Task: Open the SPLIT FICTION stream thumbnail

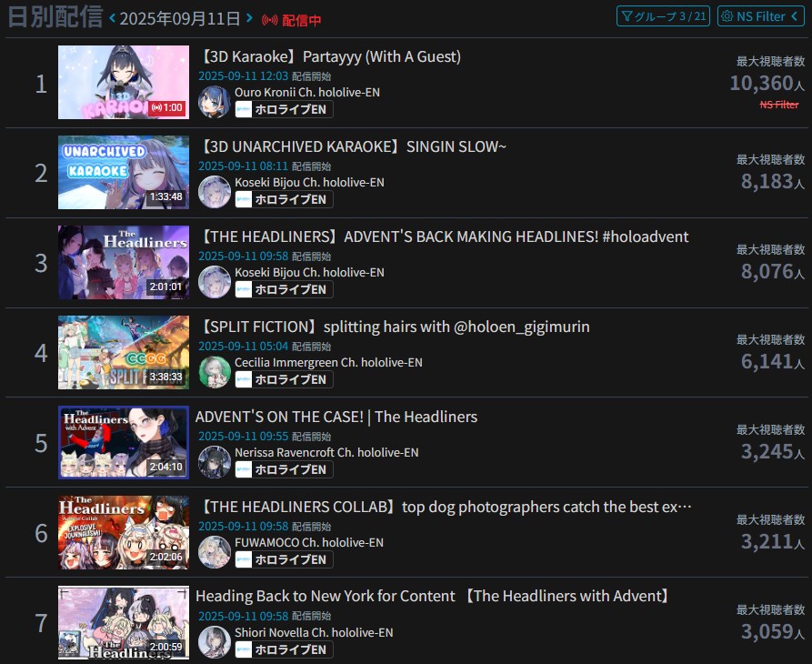Action: (124, 353)
